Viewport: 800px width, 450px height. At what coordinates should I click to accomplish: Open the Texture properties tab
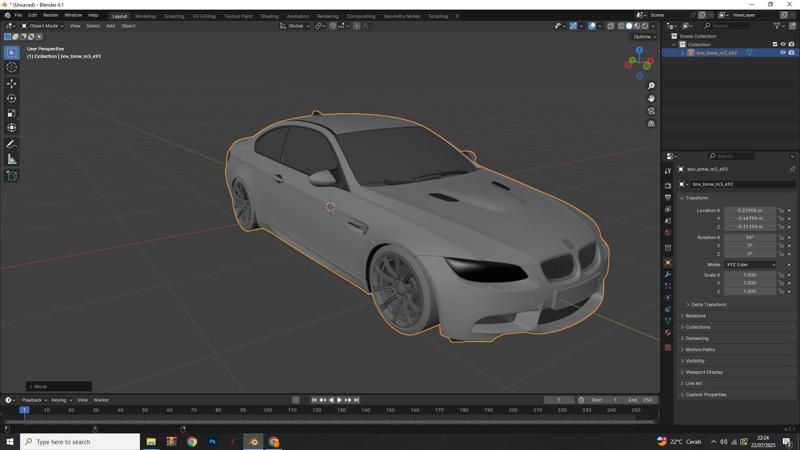pos(668,347)
